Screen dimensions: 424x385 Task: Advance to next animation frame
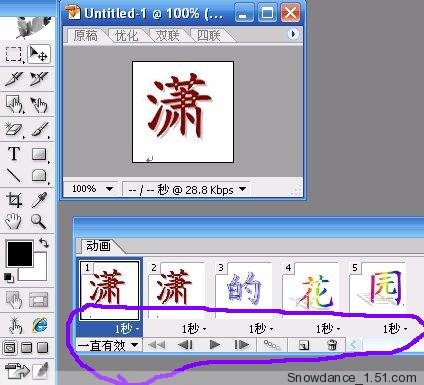coord(242,345)
